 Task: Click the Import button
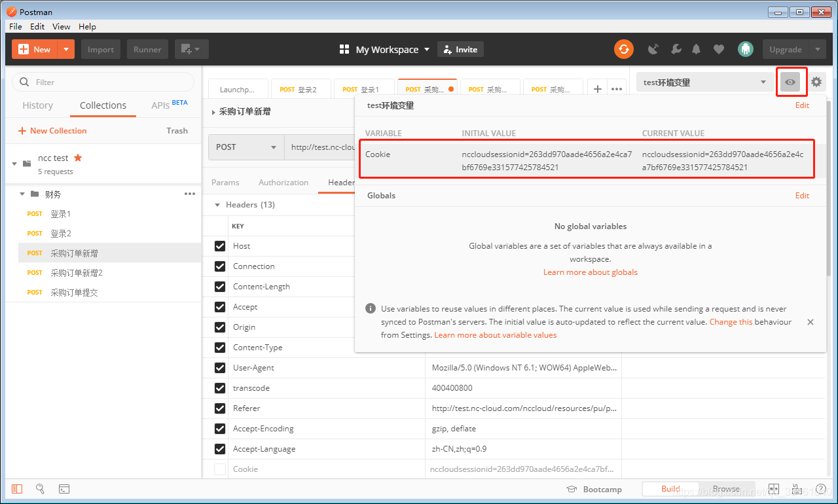(x=101, y=49)
